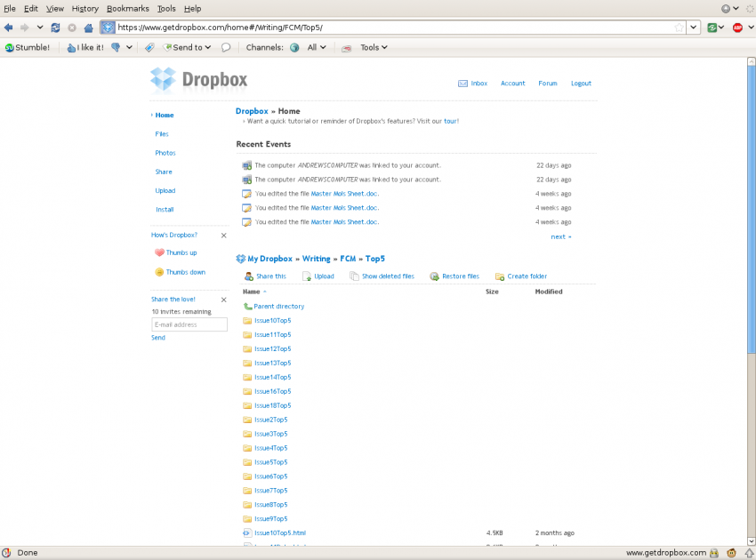
Task: Open the dropdown beside the green refresh extension icon
Action: [721, 28]
